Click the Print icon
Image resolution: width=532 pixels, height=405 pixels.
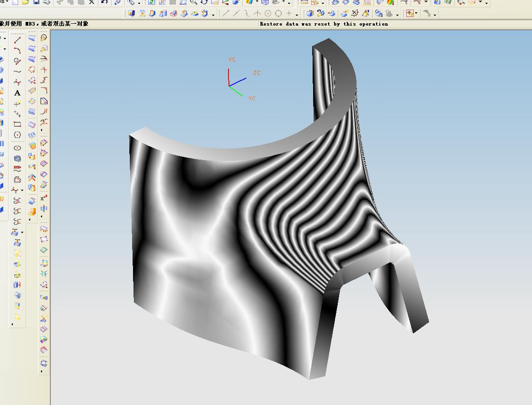(x=47, y=2)
